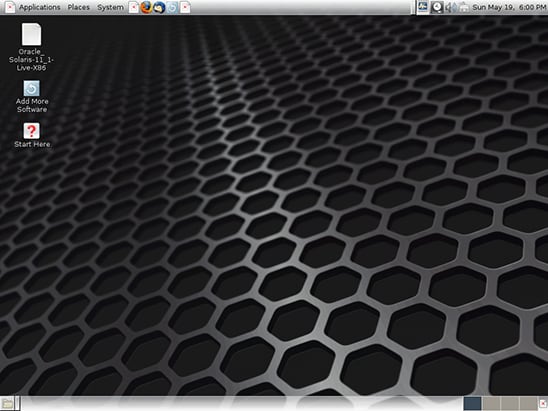
Task: Open the trash applet in bottom panel corner
Action: pyautogui.click(x=543, y=404)
